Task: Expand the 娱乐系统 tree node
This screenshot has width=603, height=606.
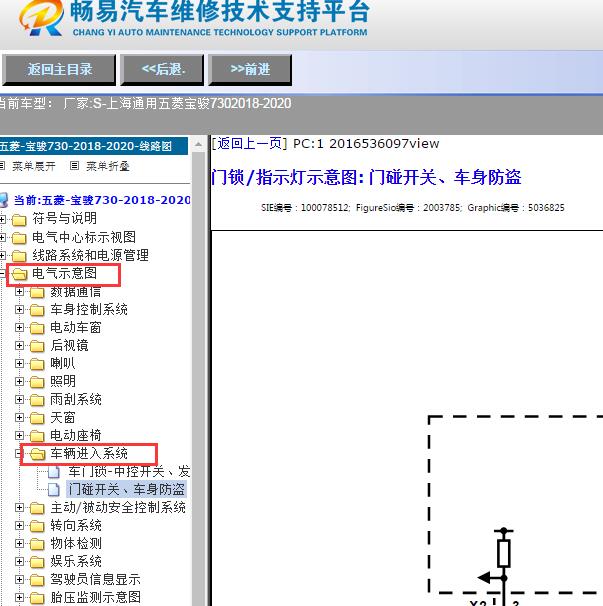Action: (19, 561)
